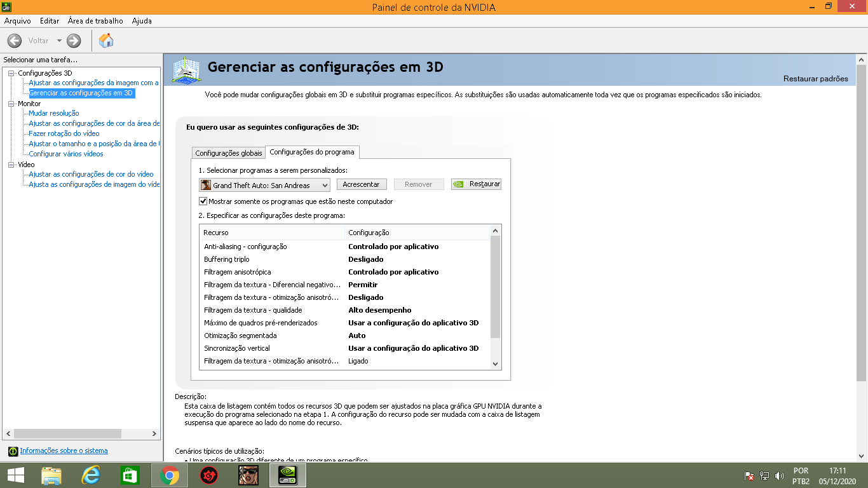Select NVIDIA Control Panel taskbar icon
Image resolution: width=868 pixels, height=488 pixels.
(x=288, y=475)
